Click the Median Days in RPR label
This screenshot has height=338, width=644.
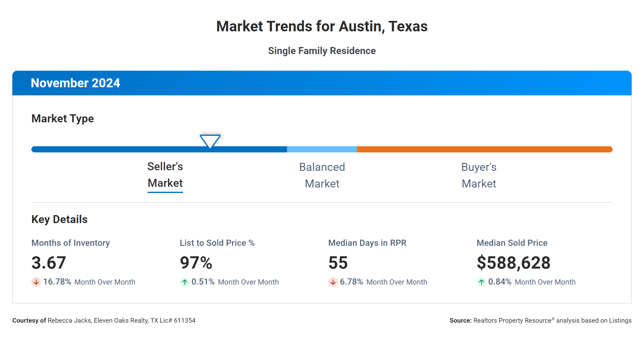[367, 243]
